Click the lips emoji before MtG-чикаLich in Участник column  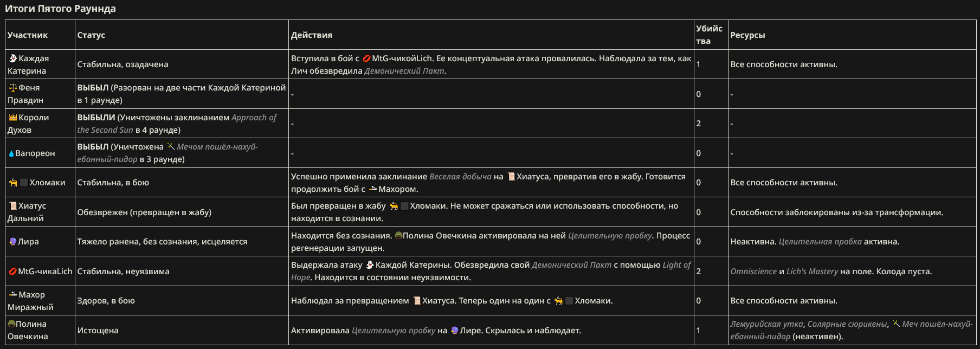(x=13, y=272)
